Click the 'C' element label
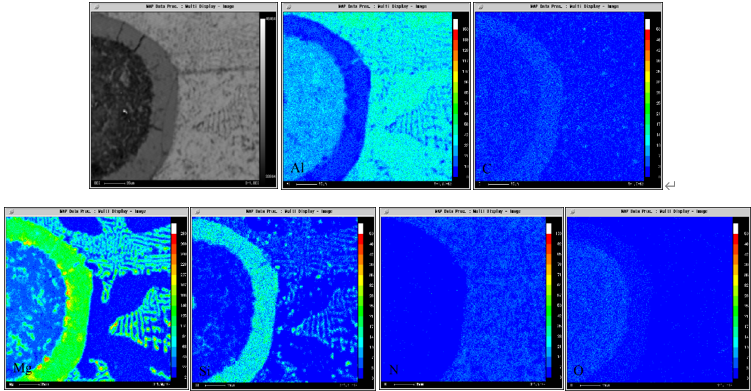 (x=486, y=169)
